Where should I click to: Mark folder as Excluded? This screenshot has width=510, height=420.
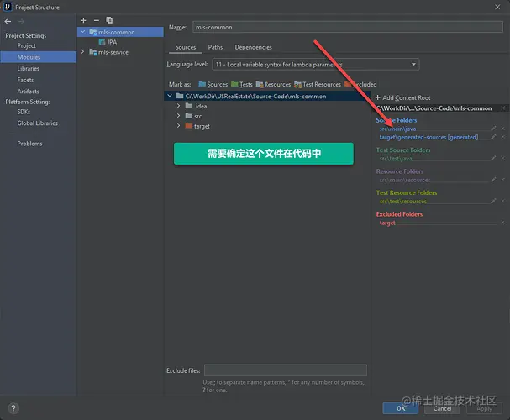(360, 84)
